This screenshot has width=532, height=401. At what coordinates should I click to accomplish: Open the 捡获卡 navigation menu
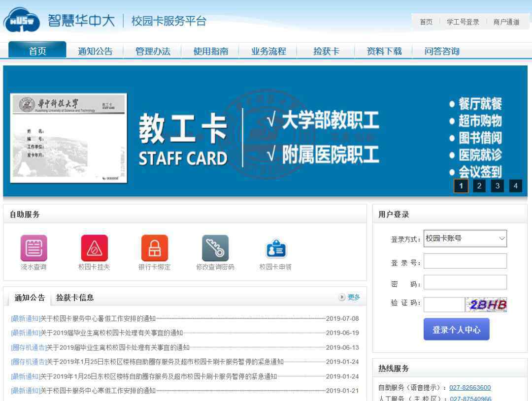(x=327, y=51)
